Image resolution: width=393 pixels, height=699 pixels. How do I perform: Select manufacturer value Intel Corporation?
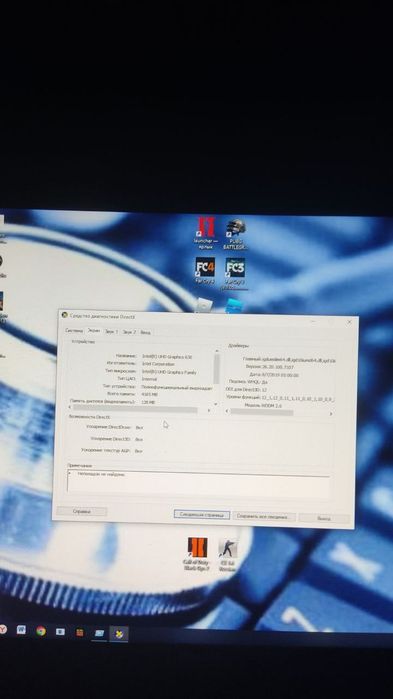tap(158, 365)
